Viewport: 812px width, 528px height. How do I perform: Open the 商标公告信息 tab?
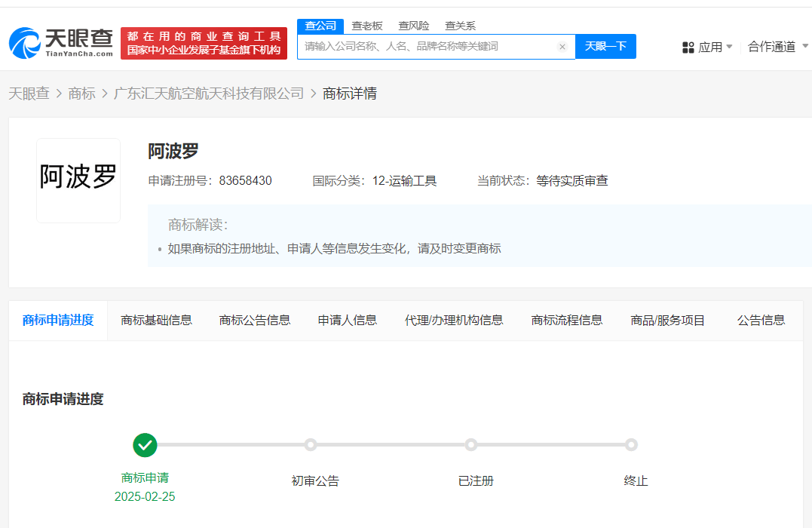255,321
